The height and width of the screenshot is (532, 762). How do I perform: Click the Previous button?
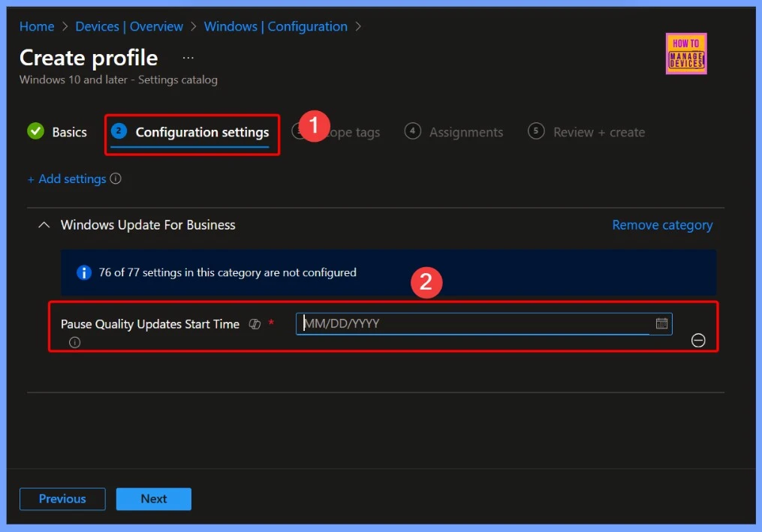coord(62,499)
